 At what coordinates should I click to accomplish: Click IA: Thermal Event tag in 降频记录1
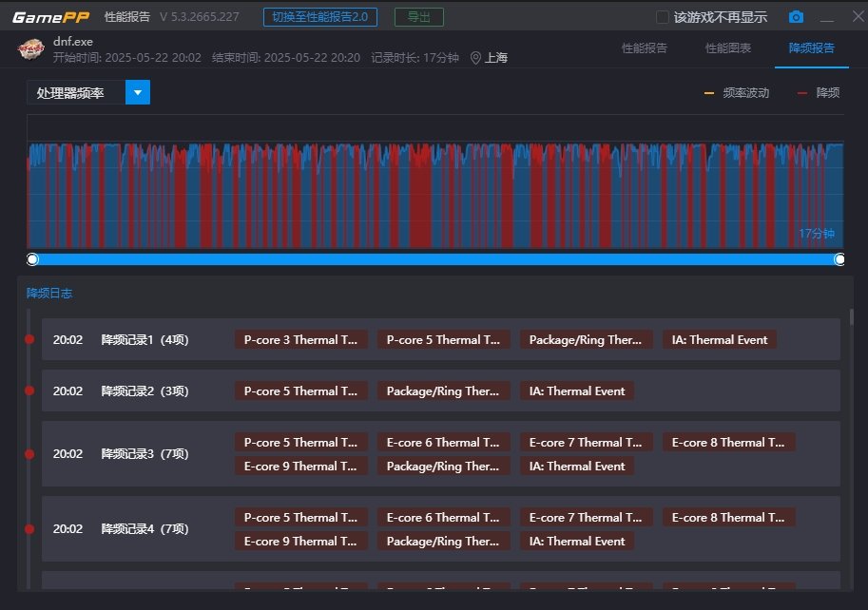click(720, 339)
